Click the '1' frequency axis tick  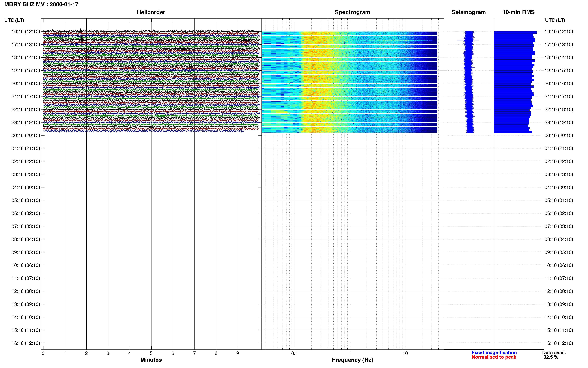click(350, 353)
